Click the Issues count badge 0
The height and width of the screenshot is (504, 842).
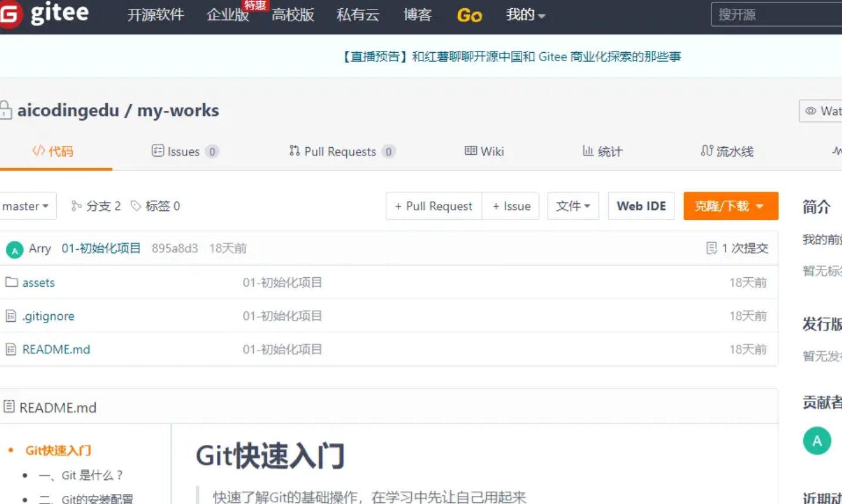pyautogui.click(x=212, y=152)
